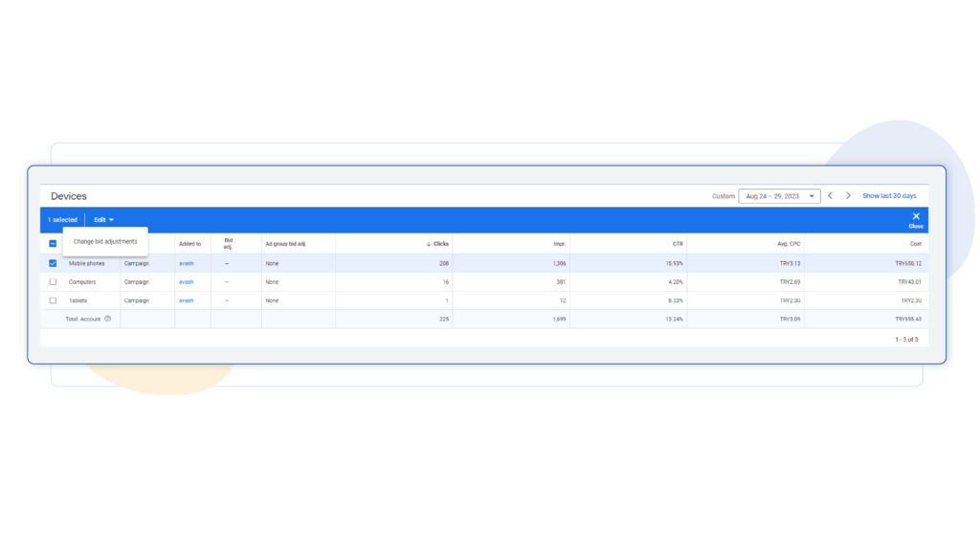Toggle the select-all header checkbox
980x554 pixels.
click(53, 244)
